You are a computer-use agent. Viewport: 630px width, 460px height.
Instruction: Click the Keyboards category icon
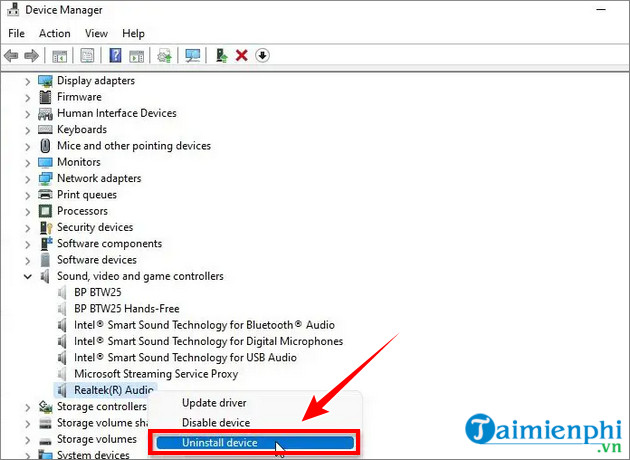click(45, 129)
